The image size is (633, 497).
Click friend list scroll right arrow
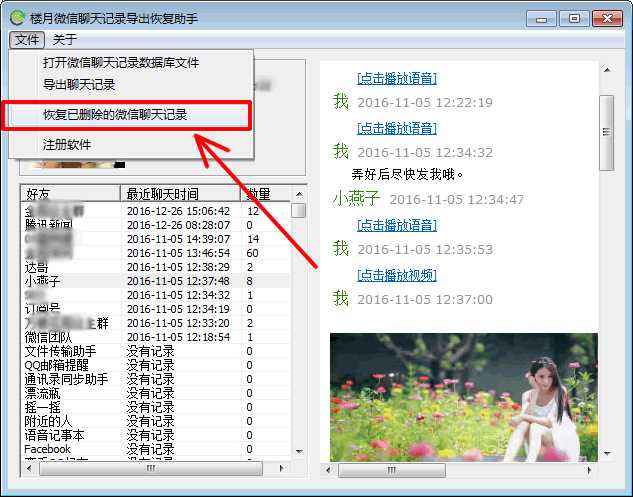281,469
